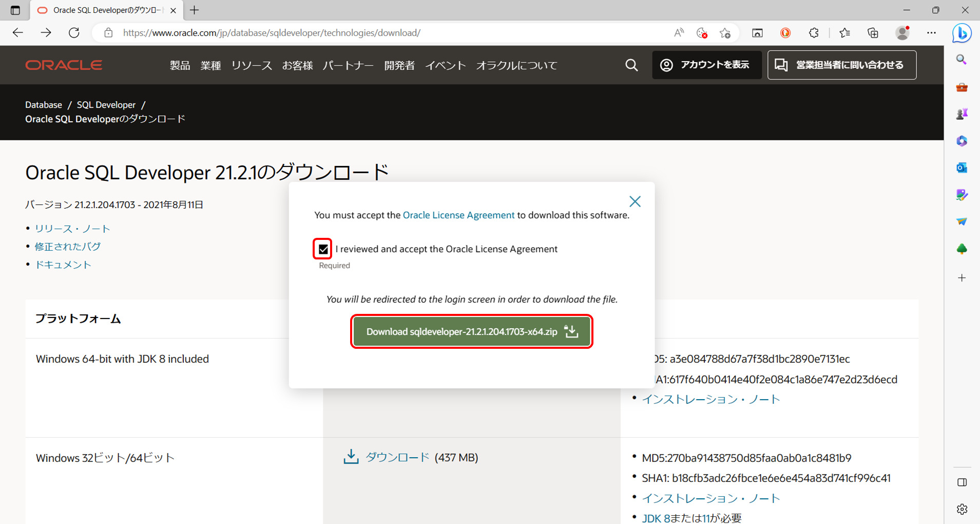The height and width of the screenshot is (524, 980).
Task: Open Outlook from the sidebar
Action: tap(961, 167)
